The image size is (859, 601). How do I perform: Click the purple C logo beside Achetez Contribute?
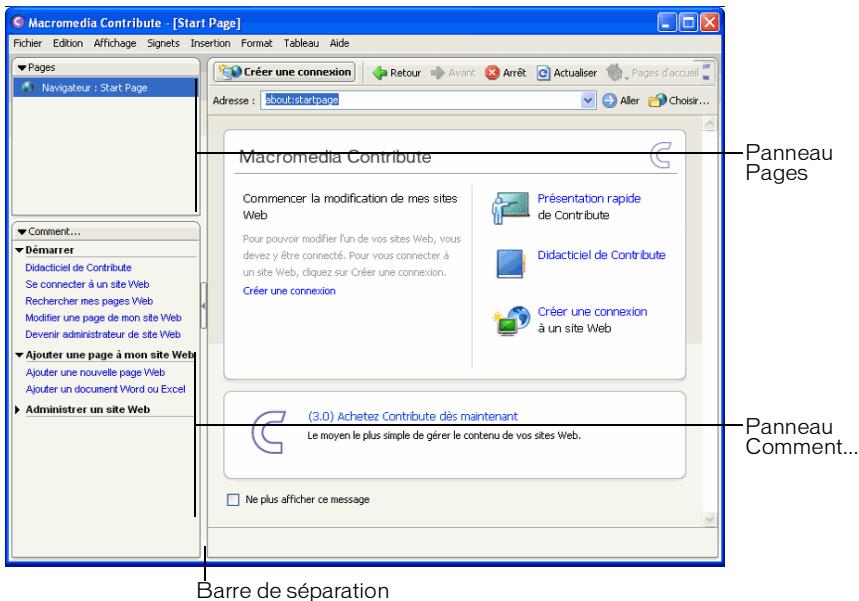(x=268, y=432)
